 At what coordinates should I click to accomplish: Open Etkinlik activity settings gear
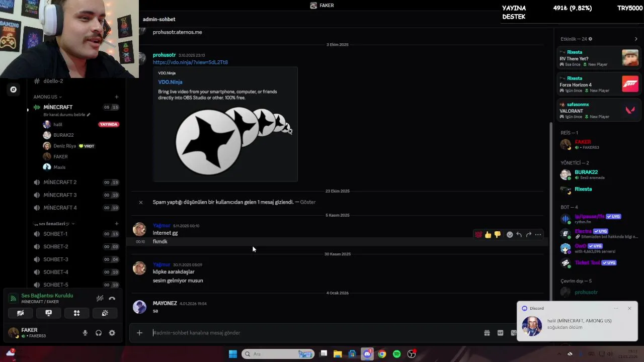click(x=591, y=39)
